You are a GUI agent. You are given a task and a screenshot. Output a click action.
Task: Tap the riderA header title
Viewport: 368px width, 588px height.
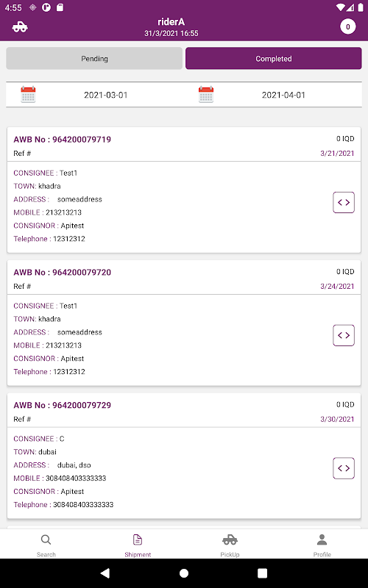[x=171, y=22]
